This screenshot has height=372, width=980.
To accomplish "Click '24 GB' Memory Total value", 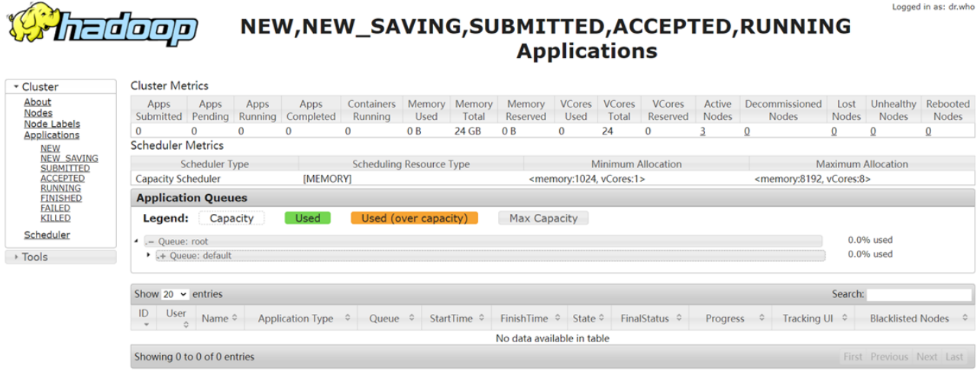I will point(467,131).
